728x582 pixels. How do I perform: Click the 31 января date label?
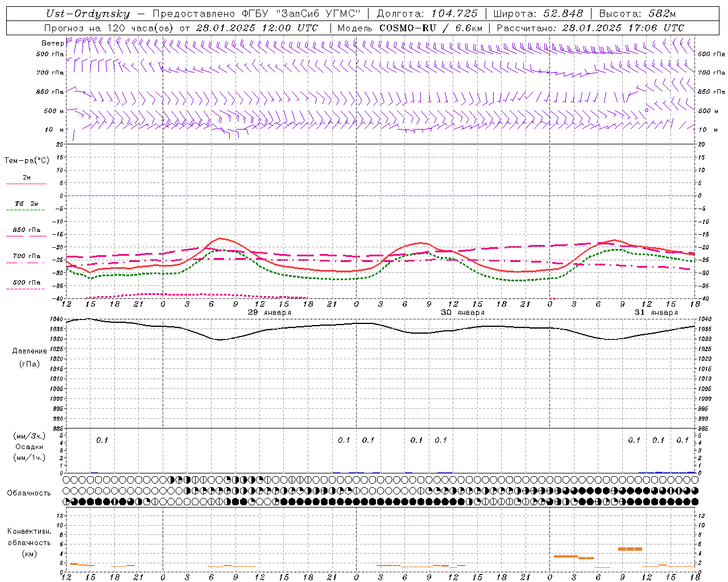656,313
